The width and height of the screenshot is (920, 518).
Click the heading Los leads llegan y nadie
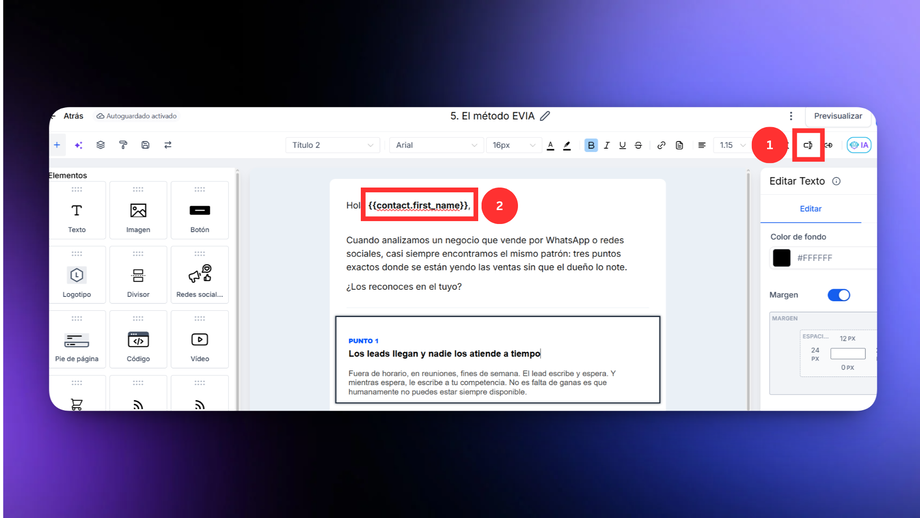[x=444, y=354]
